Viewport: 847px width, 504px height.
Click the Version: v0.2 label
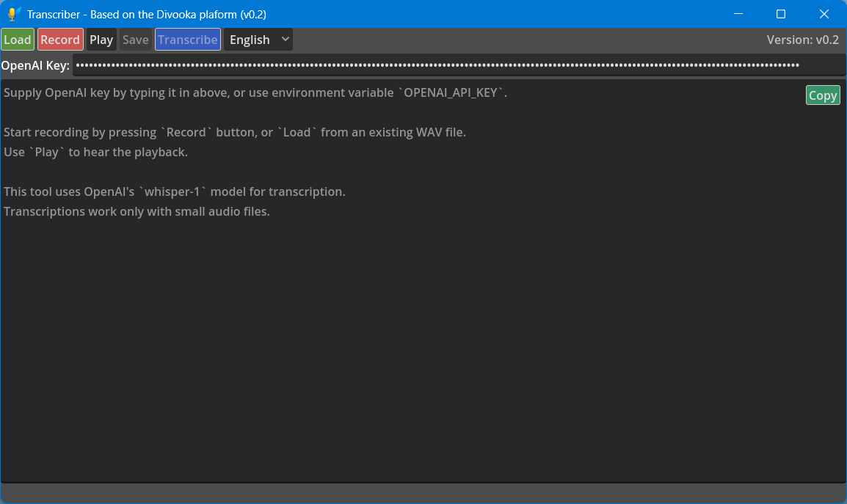(803, 40)
